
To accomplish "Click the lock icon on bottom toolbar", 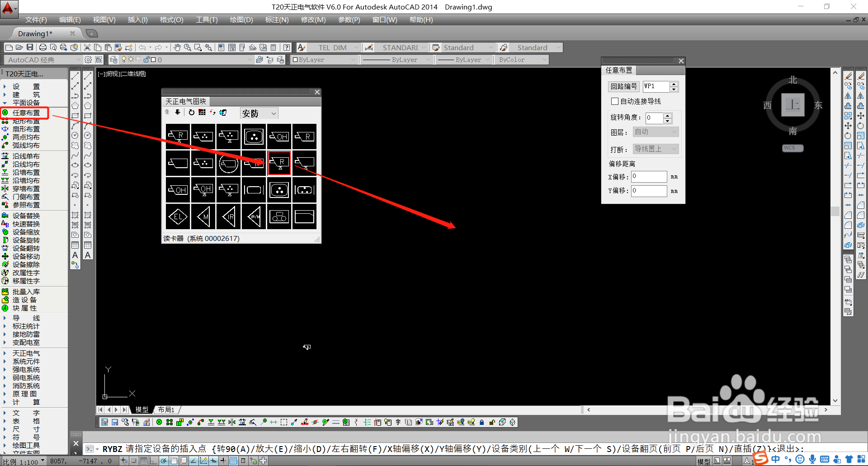I will (482, 422).
